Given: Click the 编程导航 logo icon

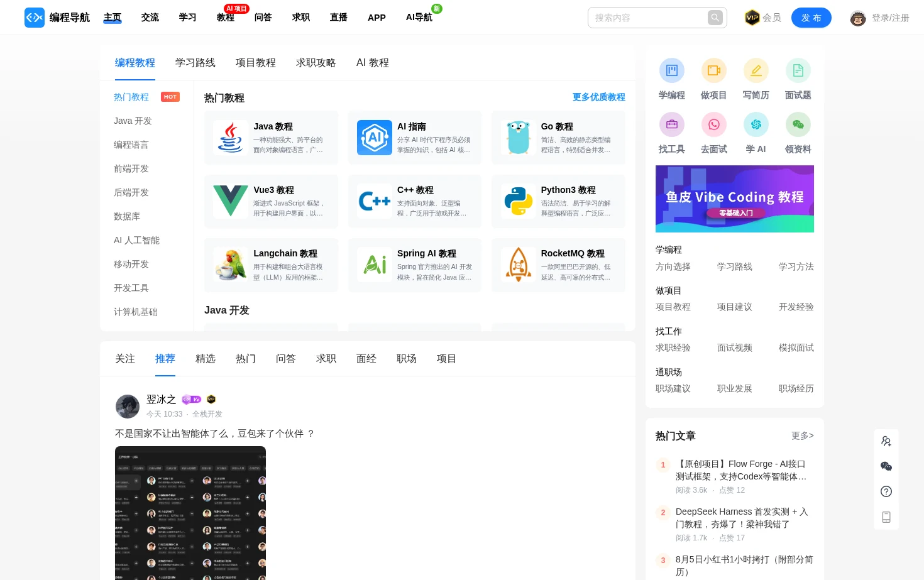Looking at the screenshot, I should (35, 18).
